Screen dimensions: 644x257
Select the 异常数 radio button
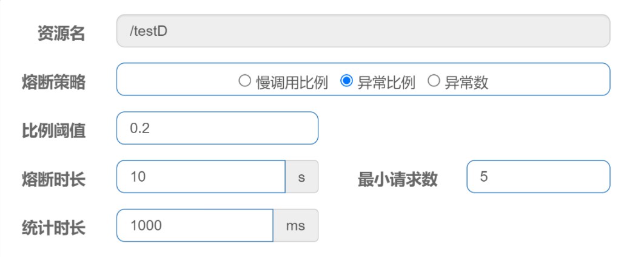click(434, 81)
